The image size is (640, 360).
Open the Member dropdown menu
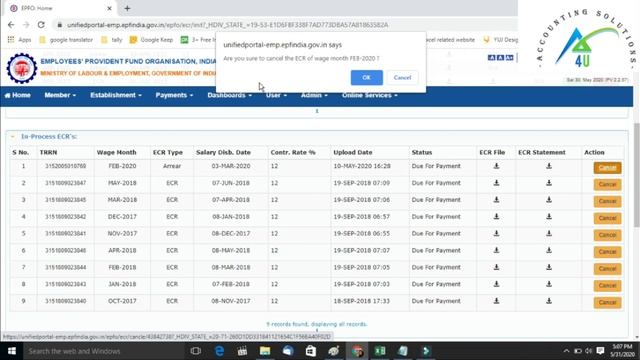click(60, 95)
